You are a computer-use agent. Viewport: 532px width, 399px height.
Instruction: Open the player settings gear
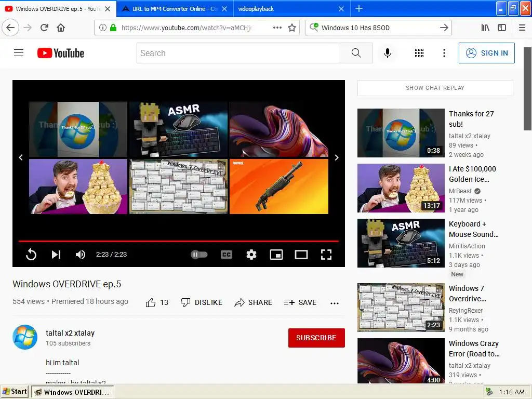click(x=251, y=254)
